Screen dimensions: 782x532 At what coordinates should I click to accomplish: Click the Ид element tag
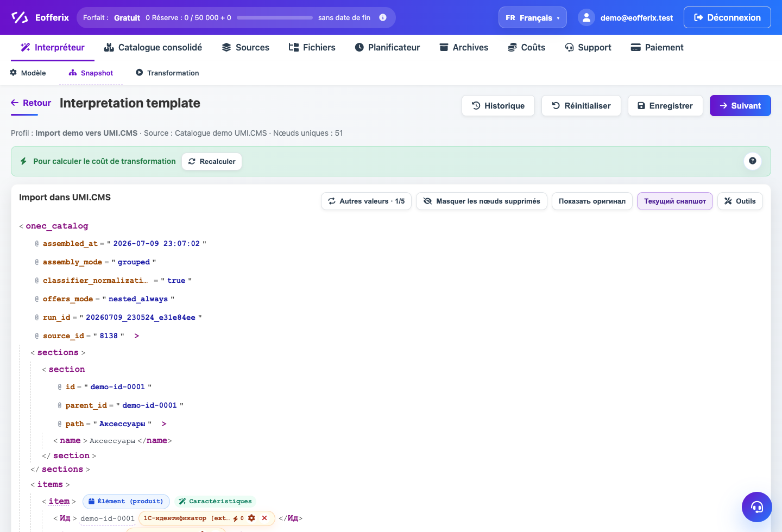point(65,518)
